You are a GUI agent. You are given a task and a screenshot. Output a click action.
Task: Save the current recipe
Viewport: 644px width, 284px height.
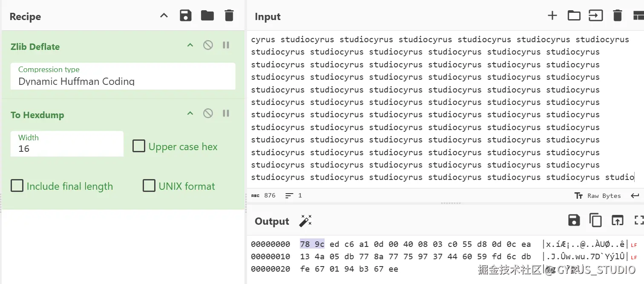186,16
